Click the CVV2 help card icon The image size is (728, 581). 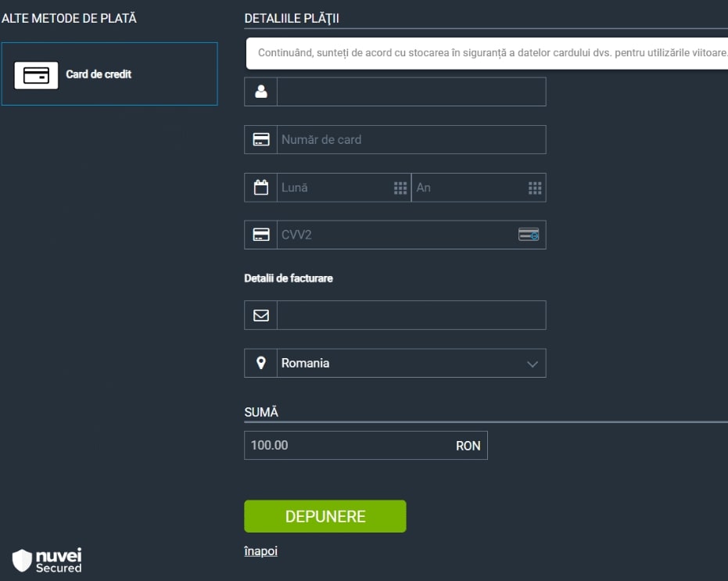pos(529,235)
